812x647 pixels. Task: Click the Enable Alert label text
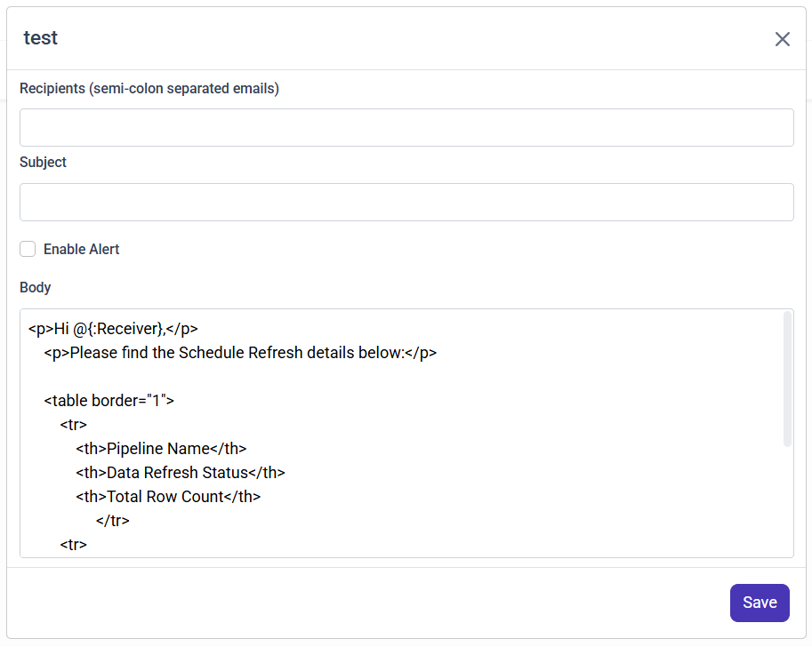click(x=81, y=250)
